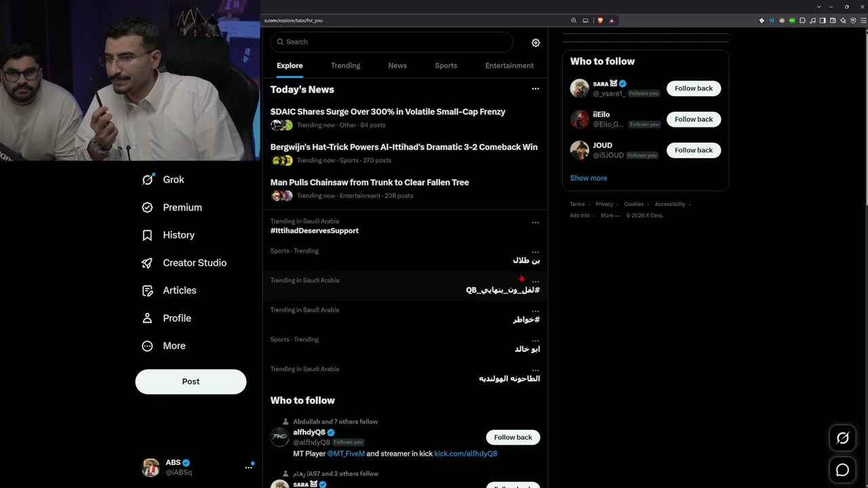Open the ABS account avatar at bottom left
Screen dimensions: 868x488
tap(151, 467)
